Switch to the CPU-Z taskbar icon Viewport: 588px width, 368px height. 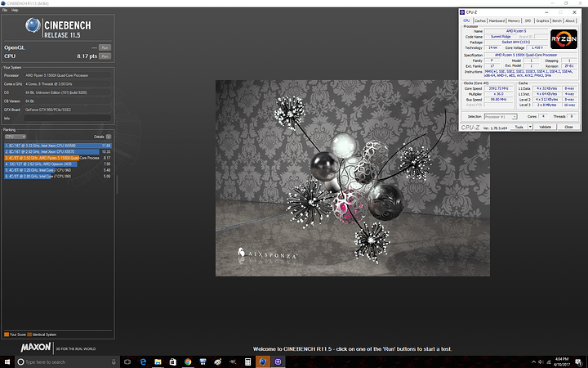(x=278, y=361)
